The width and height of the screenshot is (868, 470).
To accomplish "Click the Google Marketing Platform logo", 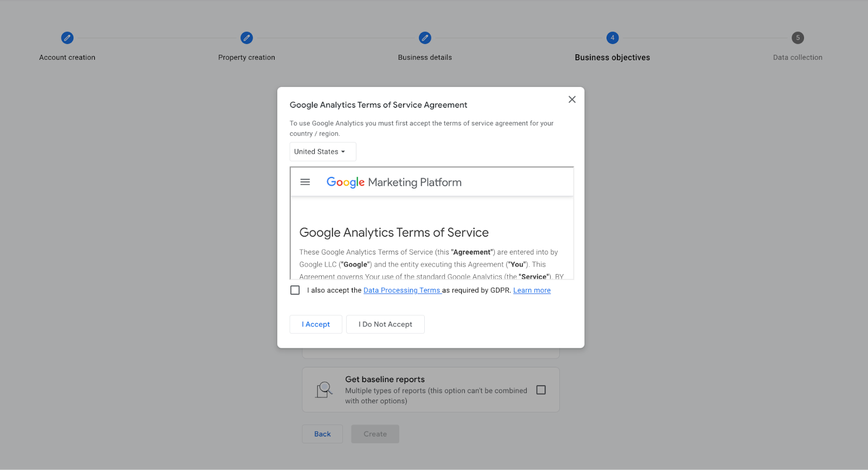I will 394,182.
